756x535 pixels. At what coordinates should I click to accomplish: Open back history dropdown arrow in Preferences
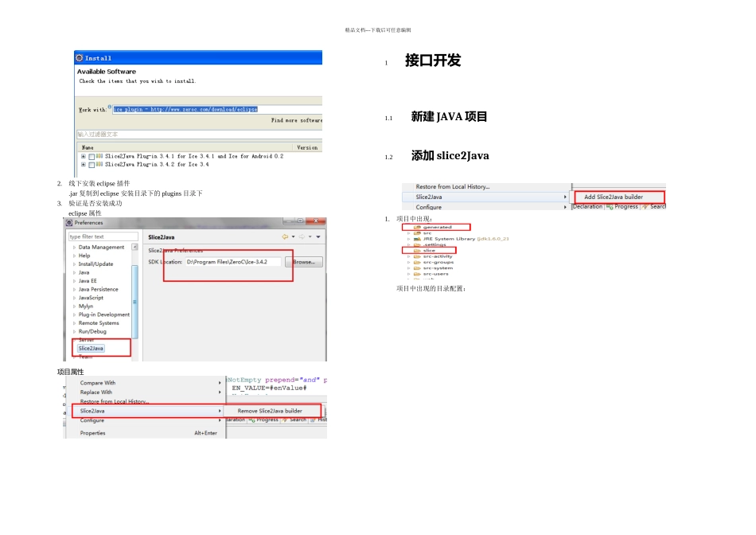click(293, 237)
